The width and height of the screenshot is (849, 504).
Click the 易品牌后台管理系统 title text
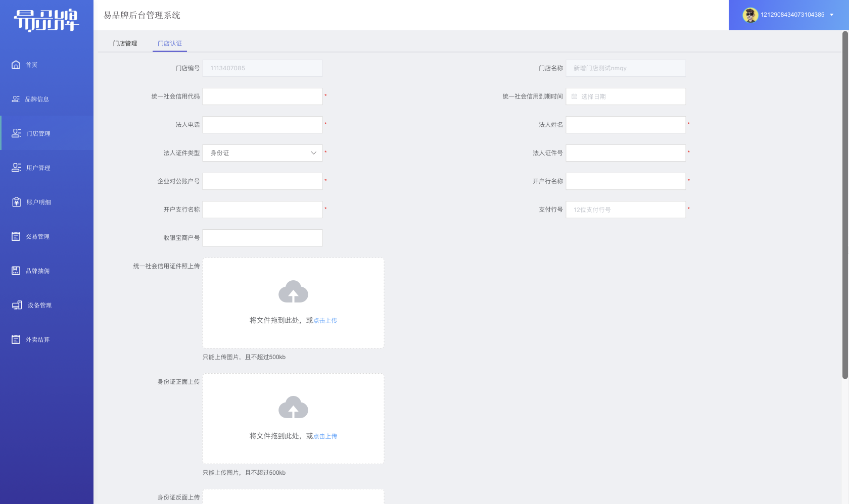click(x=142, y=15)
